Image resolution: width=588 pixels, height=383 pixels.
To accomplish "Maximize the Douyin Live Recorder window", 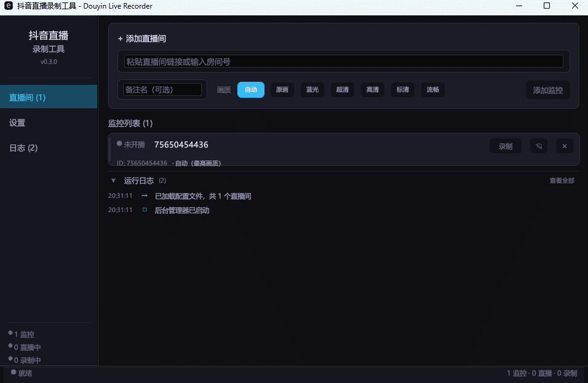I will [547, 6].
